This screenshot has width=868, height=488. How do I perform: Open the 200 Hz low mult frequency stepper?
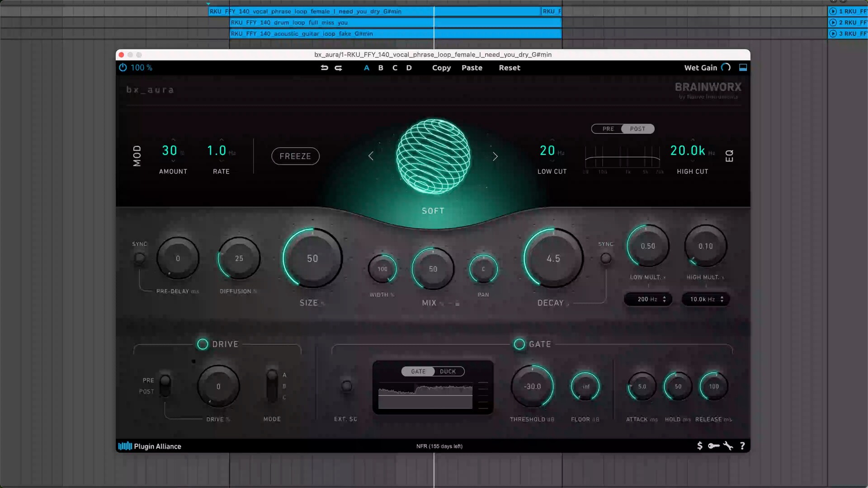pyautogui.click(x=648, y=299)
